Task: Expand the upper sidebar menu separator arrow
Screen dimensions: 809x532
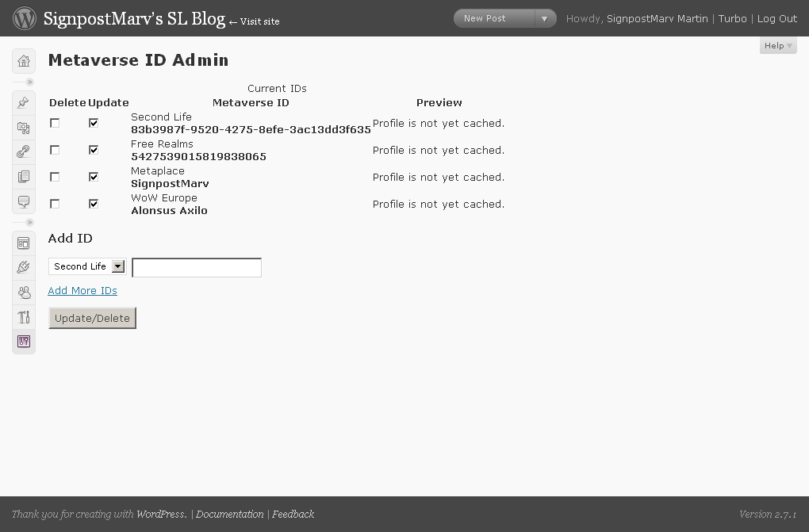Action: pyautogui.click(x=29, y=82)
